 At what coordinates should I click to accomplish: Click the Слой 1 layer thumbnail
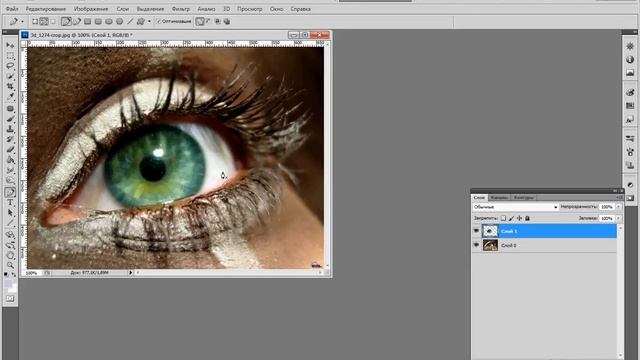click(x=490, y=231)
